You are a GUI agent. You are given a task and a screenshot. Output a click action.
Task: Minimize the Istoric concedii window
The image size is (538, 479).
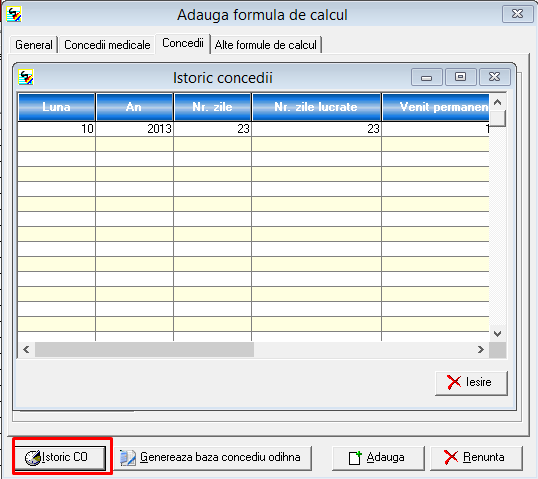tap(426, 77)
